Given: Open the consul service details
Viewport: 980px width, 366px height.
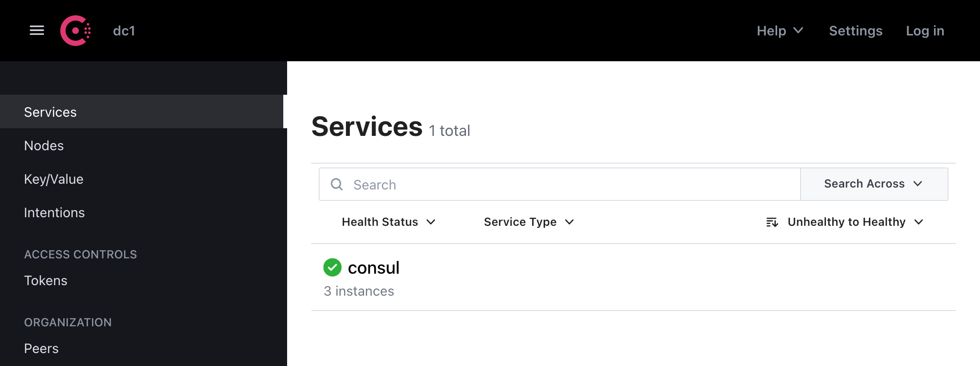Looking at the screenshot, I should [373, 267].
